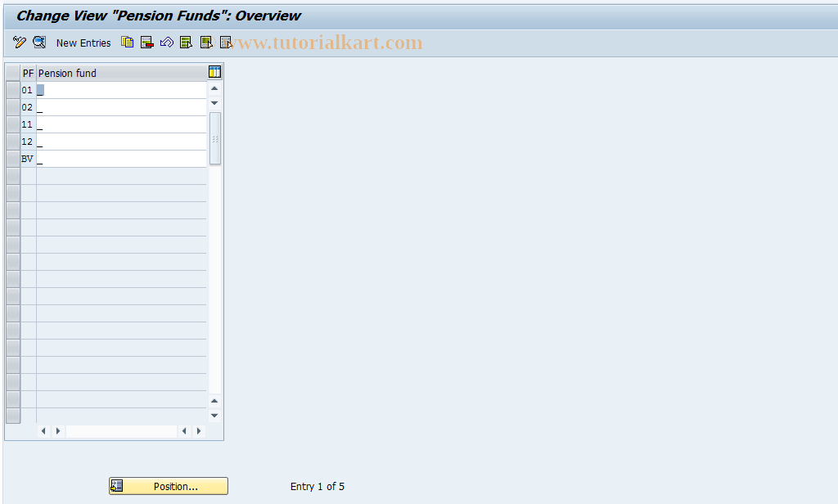This screenshot has height=504, width=838.
Task: Select row selector for PF 02
Action: click(x=13, y=107)
